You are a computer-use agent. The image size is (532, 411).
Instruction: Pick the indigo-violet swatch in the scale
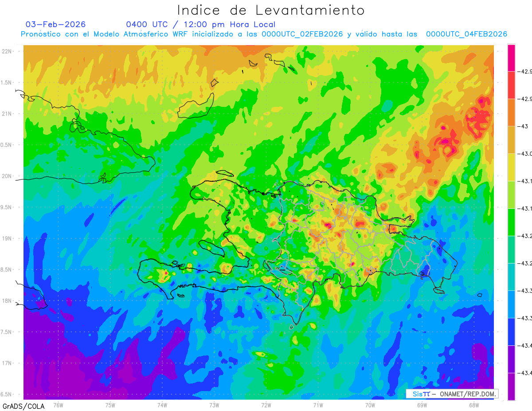coord(511,360)
